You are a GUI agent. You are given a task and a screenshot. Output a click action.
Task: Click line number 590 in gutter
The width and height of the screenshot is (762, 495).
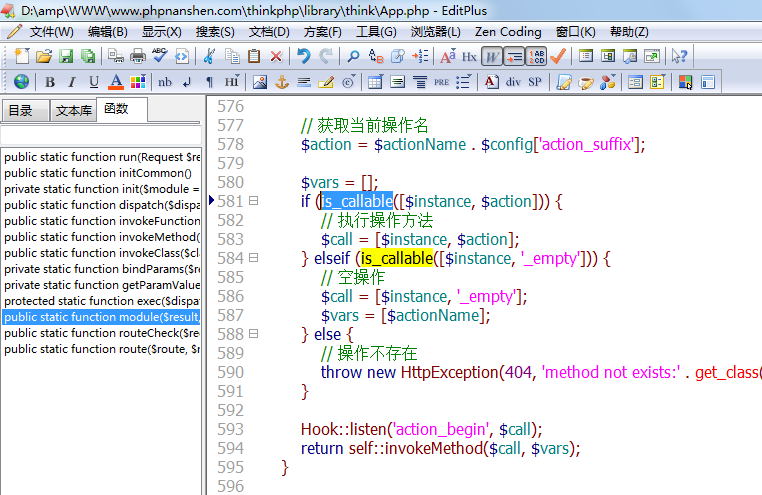point(230,372)
